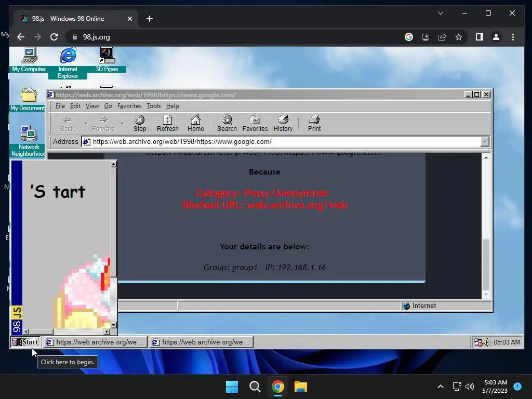Open Search pane in IE toolbar

227,124
